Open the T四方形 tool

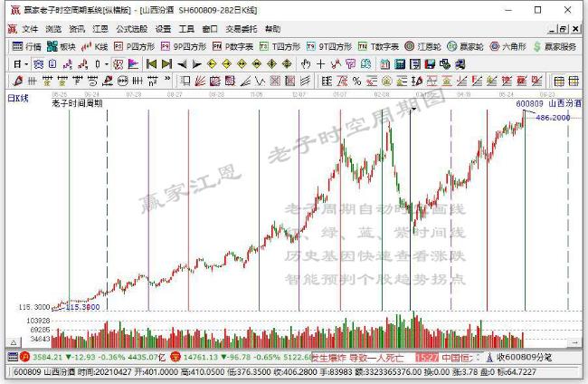(280, 46)
